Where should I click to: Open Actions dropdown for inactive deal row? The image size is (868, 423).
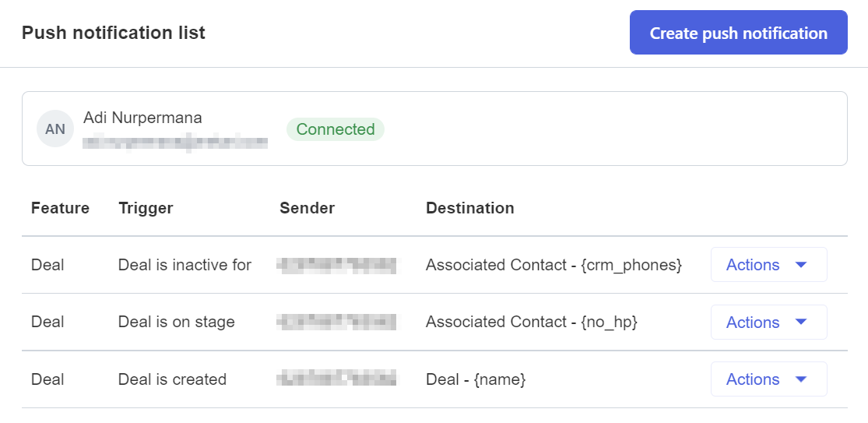[769, 265]
